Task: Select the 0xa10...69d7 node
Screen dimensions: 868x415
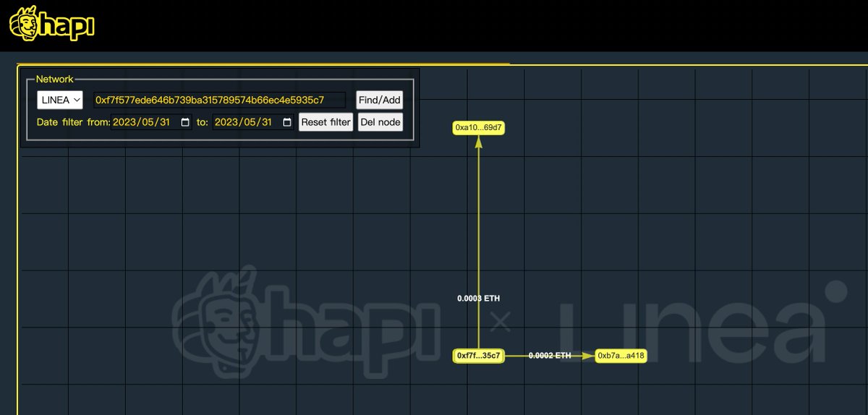Action: click(x=479, y=128)
